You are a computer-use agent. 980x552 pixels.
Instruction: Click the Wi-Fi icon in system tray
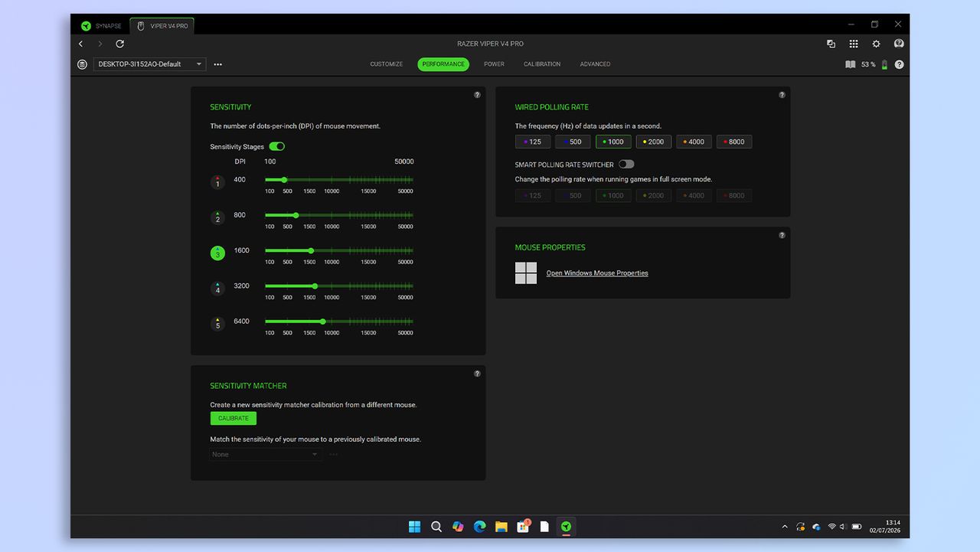tap(831, 527)
